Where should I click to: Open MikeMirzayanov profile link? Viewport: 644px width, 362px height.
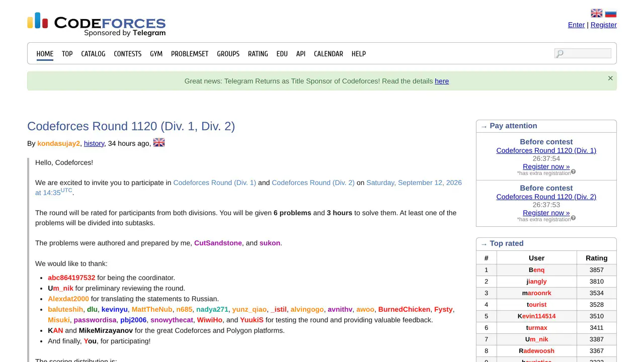(x=106, y=330)
